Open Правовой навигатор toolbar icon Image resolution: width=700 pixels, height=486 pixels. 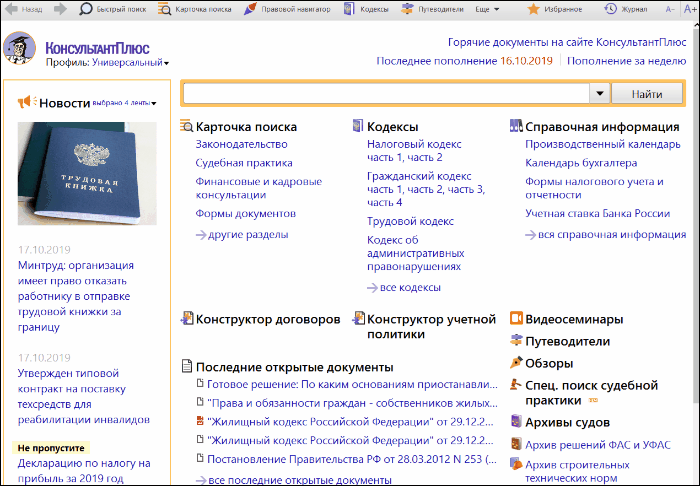coord(250,9)
